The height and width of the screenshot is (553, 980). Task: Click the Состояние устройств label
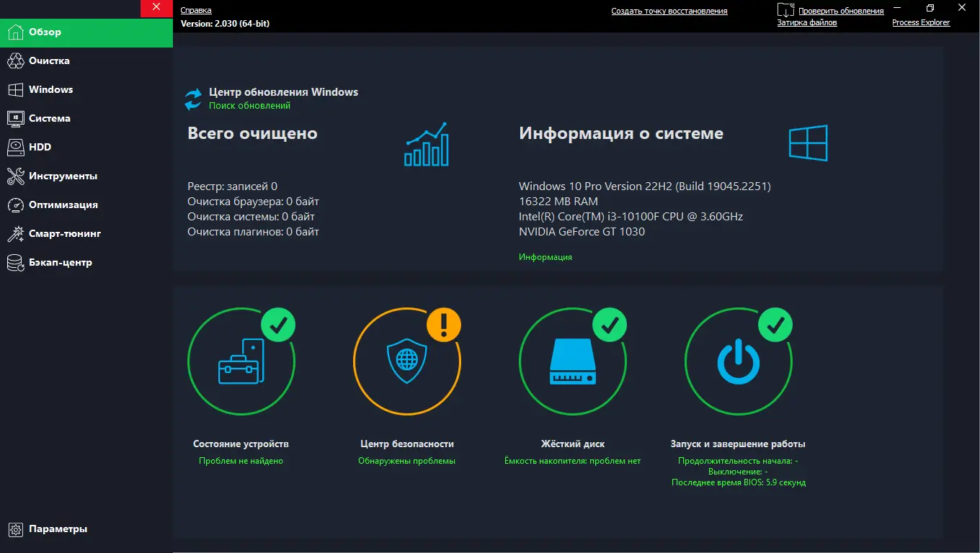[x=241, y=444]
